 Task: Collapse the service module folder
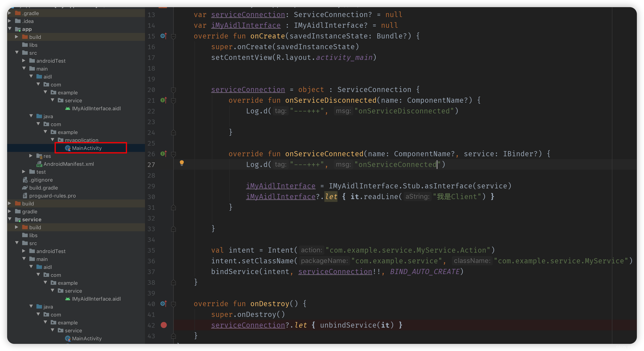click(10, 219)
